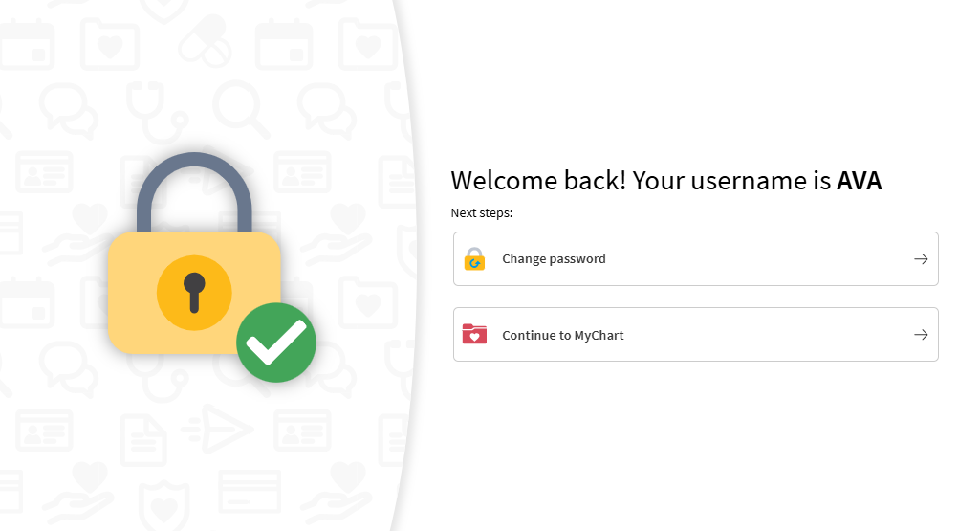Viewport: 980px width, 531px height.
Task: Click the arrow on Continue to MyChart row
Action: point(920,335)
